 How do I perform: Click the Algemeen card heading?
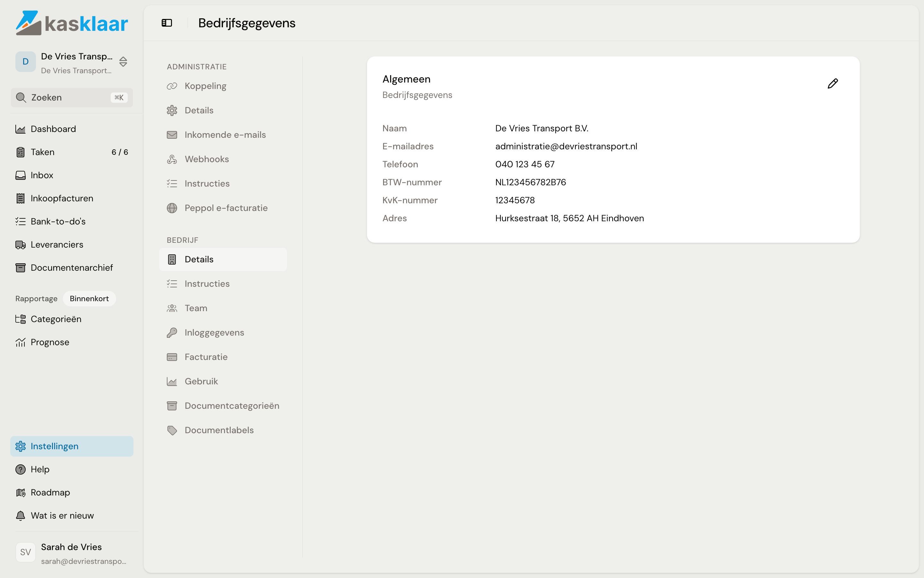pyautogui.click(x=406, y=79)
